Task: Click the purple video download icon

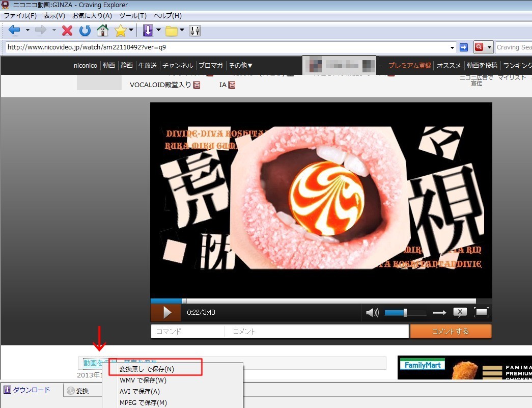Action: point(148,31)
